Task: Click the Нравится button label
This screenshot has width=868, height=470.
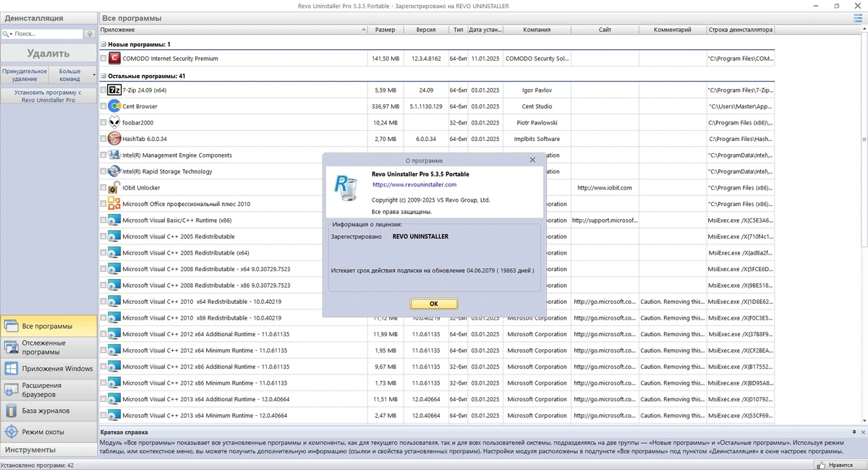Action: coord(841,466)
